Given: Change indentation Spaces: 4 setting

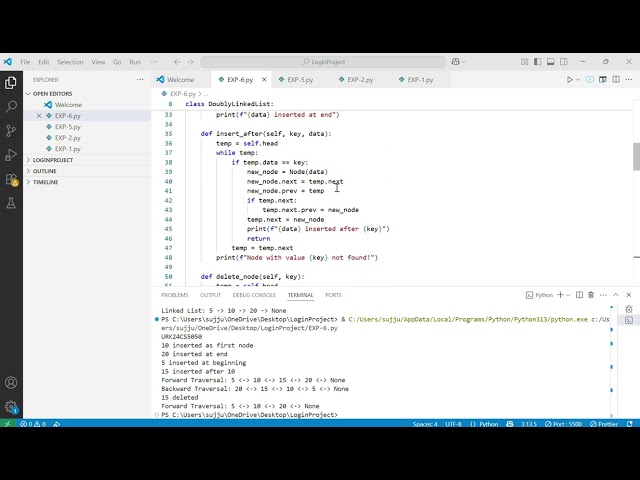Looking at the screenshot, I should point(424,424).
